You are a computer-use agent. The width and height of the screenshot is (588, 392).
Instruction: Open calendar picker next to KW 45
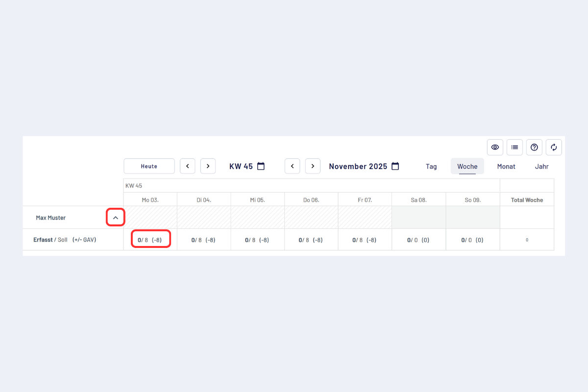click(x=261, y=166)
